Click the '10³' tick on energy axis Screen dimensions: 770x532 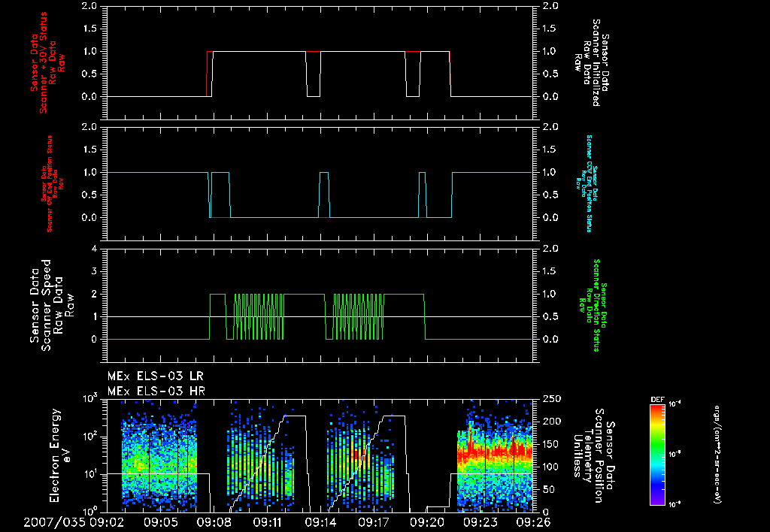90,398
